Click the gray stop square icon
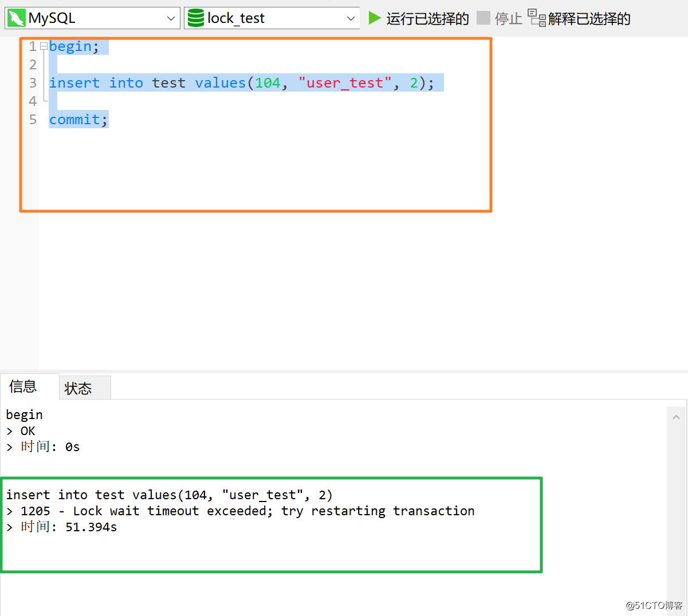 (x=483, y=18)
